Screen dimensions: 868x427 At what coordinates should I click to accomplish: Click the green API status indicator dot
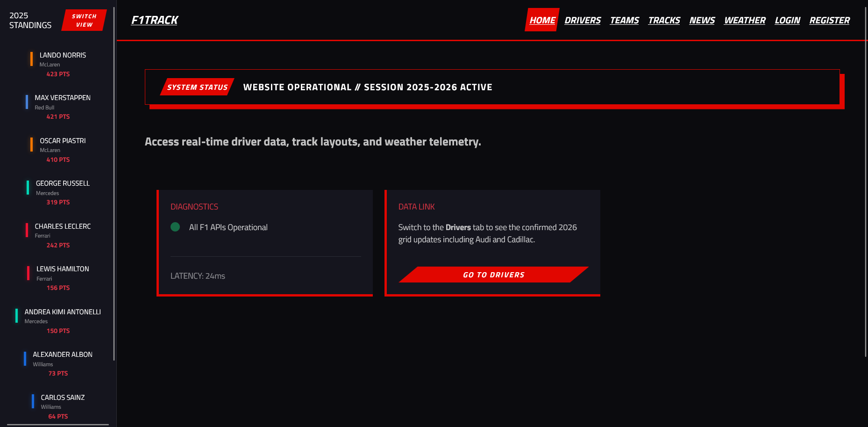tap(175, 227)
